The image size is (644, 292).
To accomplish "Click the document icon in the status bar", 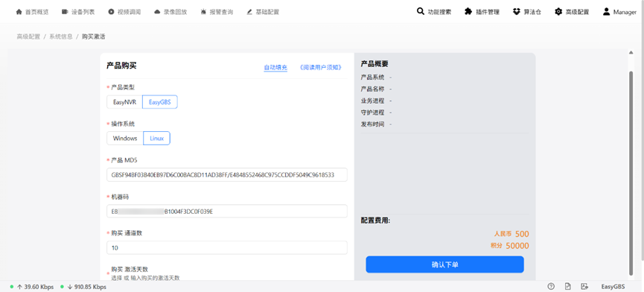I will 568,286.
